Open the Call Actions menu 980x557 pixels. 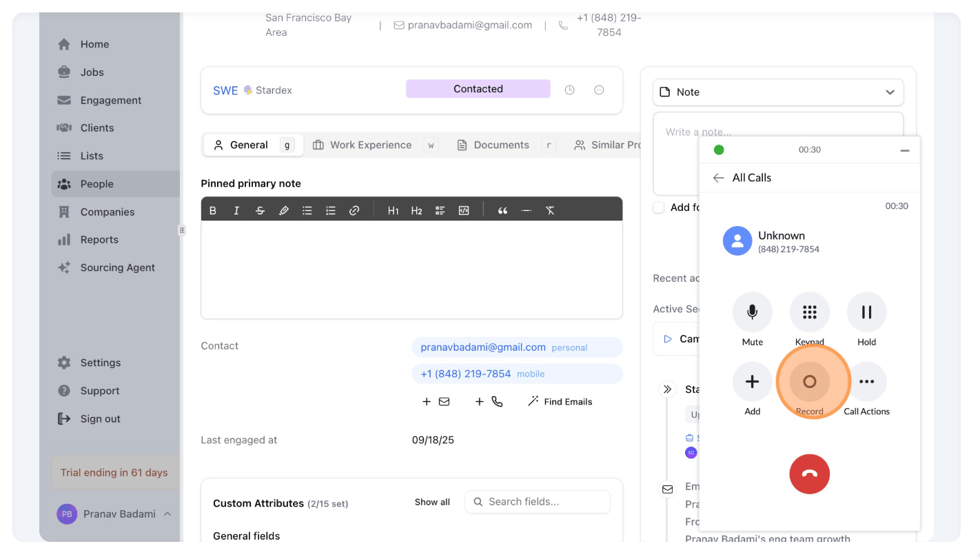(x=866, y=381)
